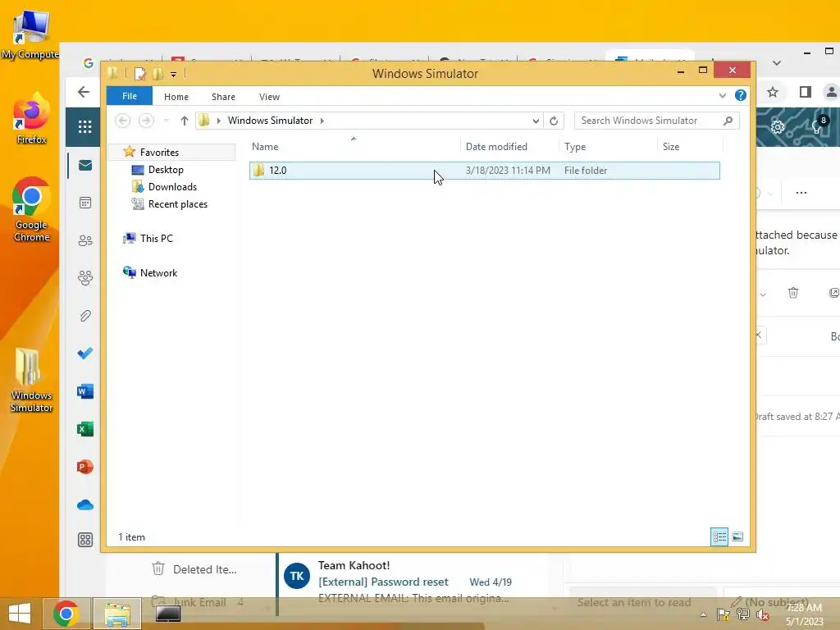Refresh the Windows Simulator folder view
This screenshot has width=840, height=630.
pyautogui.click(x=554, y=121)
